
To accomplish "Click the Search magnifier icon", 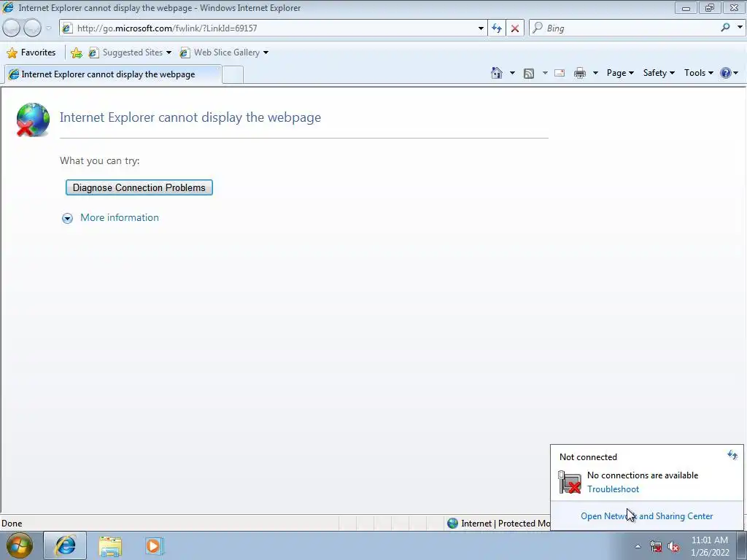I will tap(725, 28).
